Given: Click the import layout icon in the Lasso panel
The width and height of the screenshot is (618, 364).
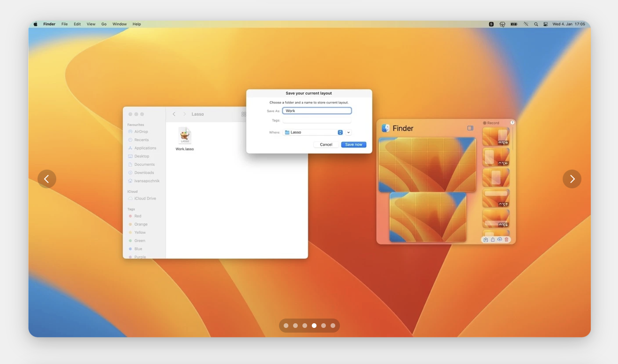Looking at the screenshot, I should coord(486,239).
